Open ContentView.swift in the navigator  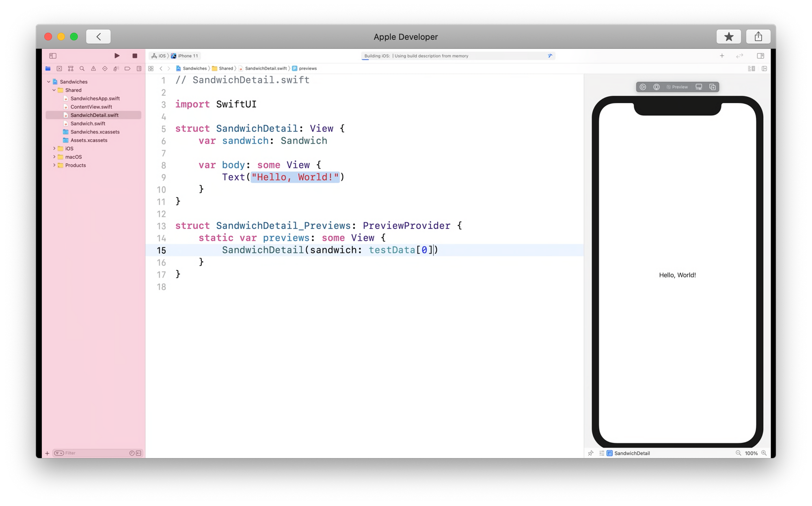point(91,107)
